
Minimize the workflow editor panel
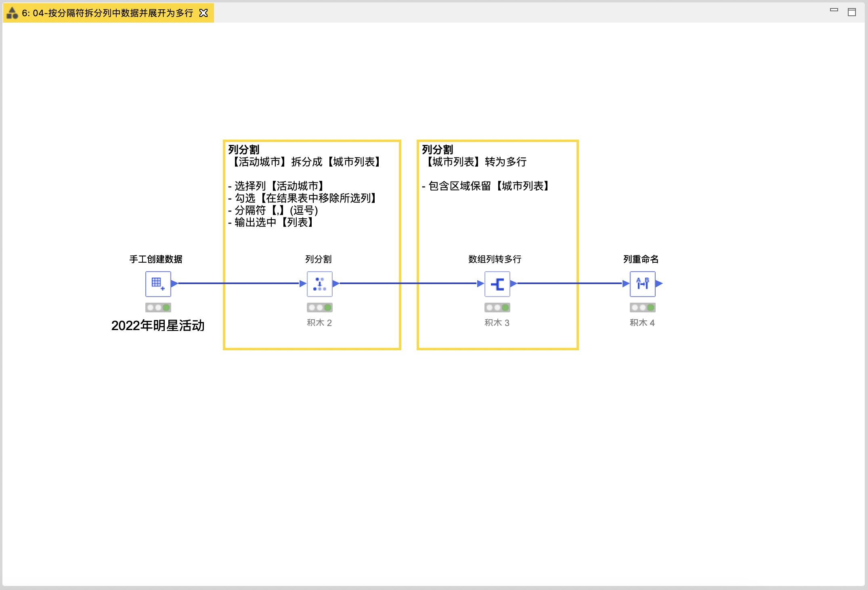(x=834, y=10)
